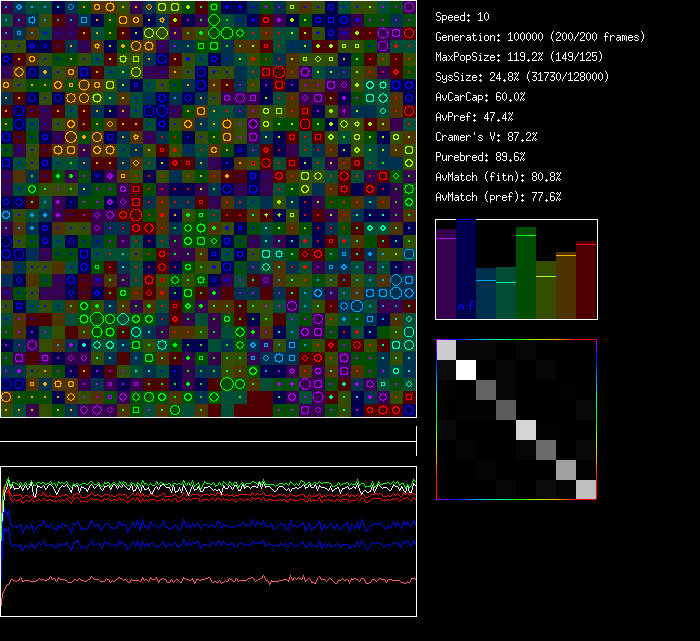Click the Speed: 10 readout
The image size is (700, 641).
point(463,17)
